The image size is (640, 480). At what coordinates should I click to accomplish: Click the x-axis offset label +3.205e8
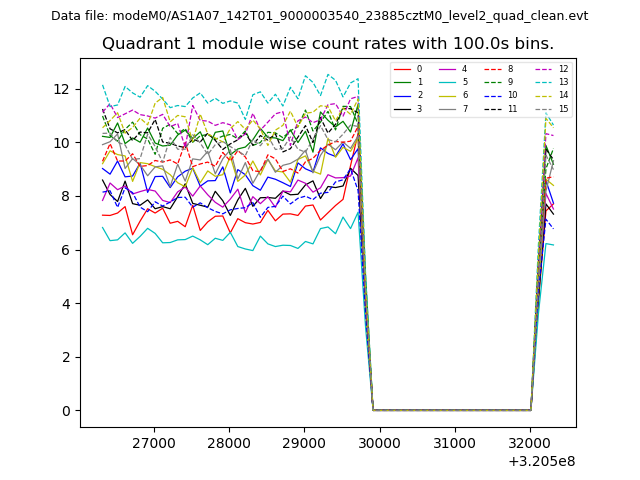click(540, 461)
